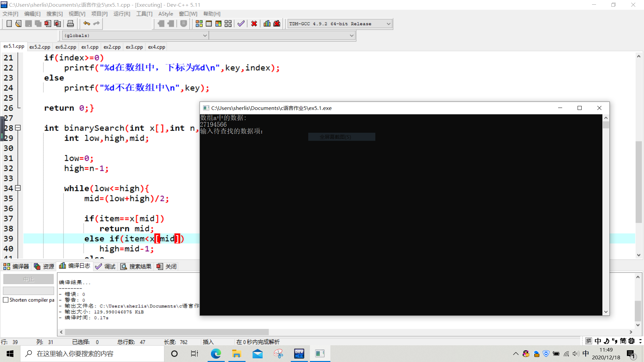The width and height of the screenshot is (644, 362).
Task: Collapse the while loop fold at line 34
Action: 18,188
